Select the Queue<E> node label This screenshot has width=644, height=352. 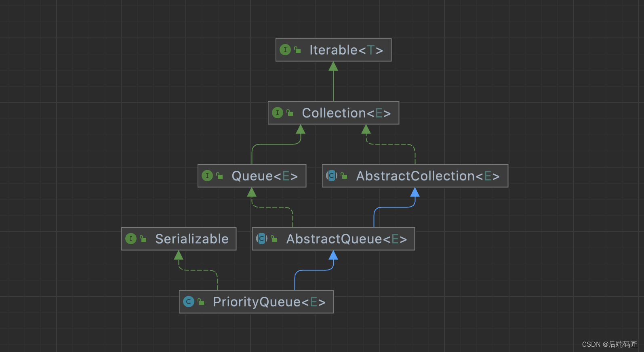(265, 176)
